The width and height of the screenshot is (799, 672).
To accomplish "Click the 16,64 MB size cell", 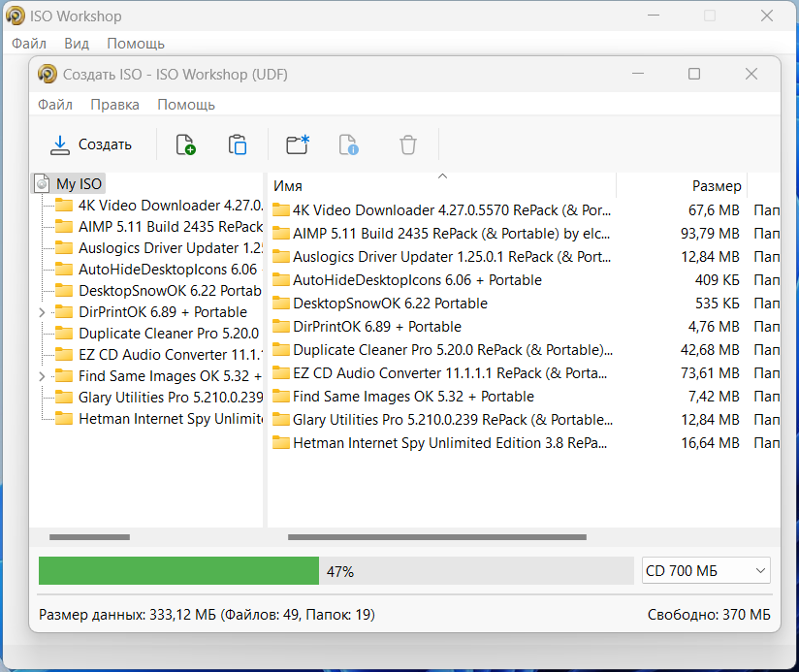I will pyautogui.click(x=710, y=444).
